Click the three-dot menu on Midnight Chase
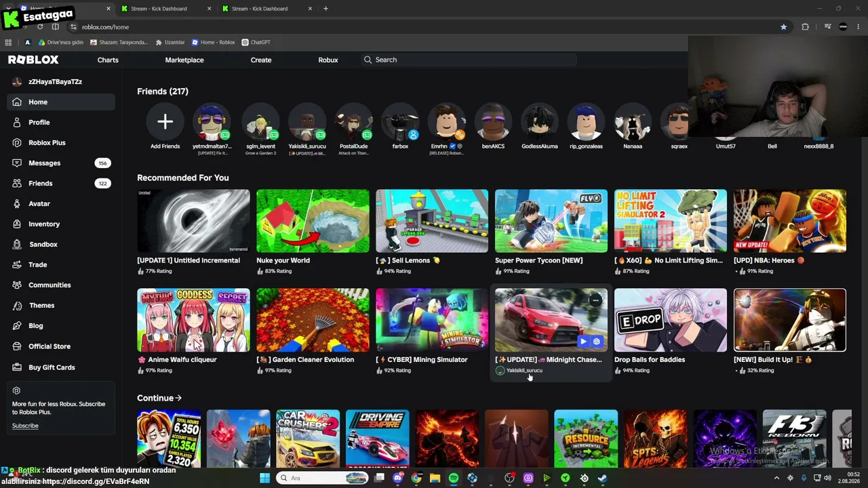Screen dimensions: 868x488 pos(595,300)
